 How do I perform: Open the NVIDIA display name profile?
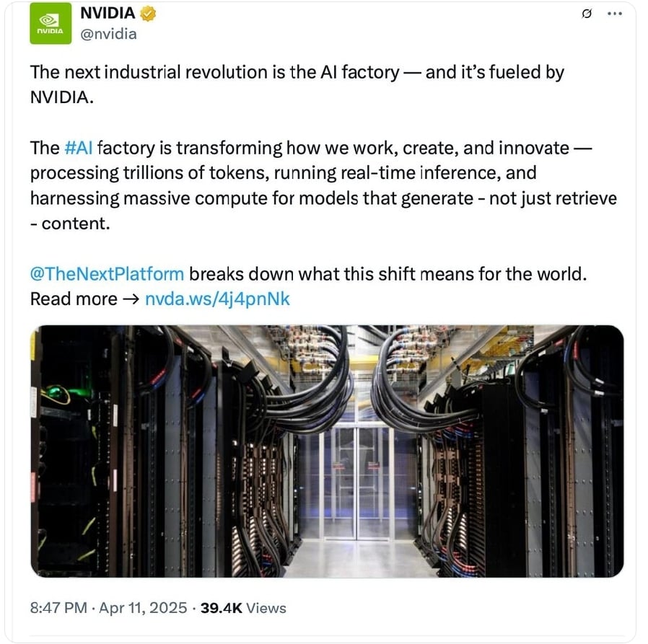[x=108, y=13]
